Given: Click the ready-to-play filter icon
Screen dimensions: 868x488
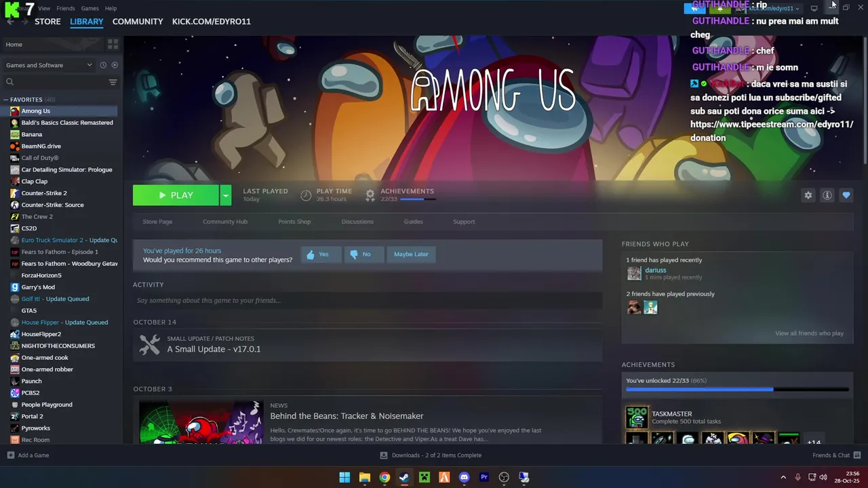Looking at the screenshot, I should 115,65.
